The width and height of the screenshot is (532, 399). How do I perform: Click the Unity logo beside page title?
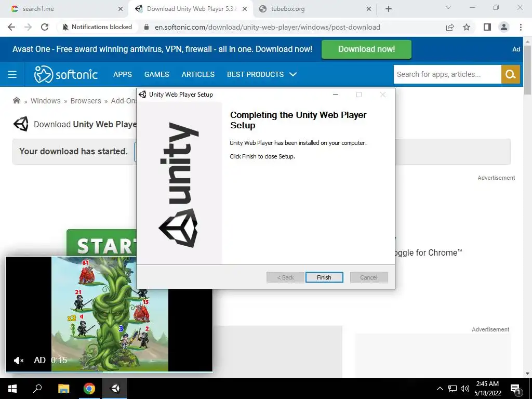[21, 124]
